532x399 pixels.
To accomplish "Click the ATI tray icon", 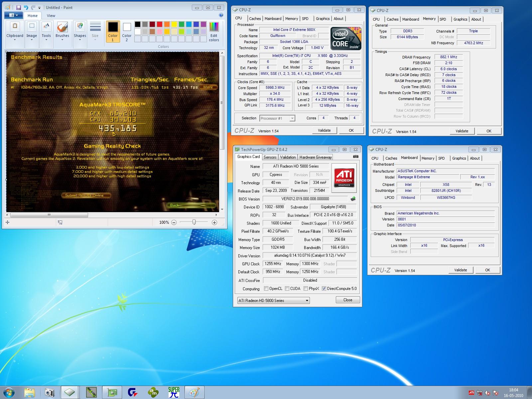I will [471, 393].
